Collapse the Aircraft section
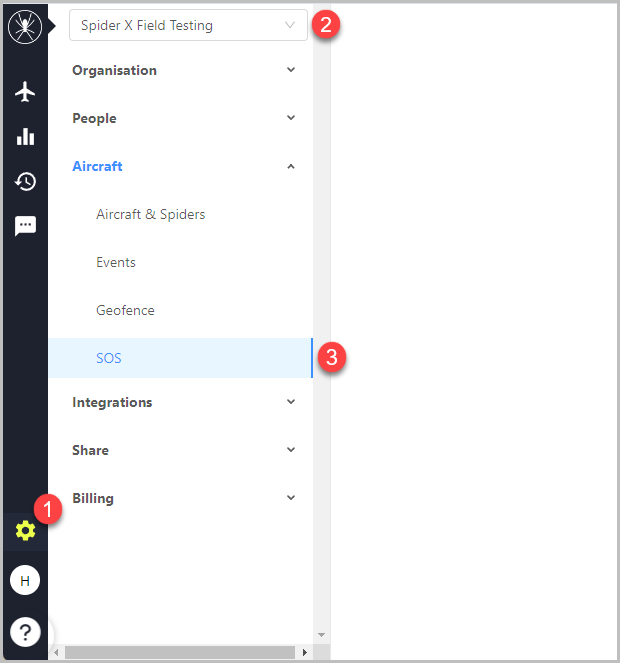Viewport: 620px width, 663px height. [183, 166]
